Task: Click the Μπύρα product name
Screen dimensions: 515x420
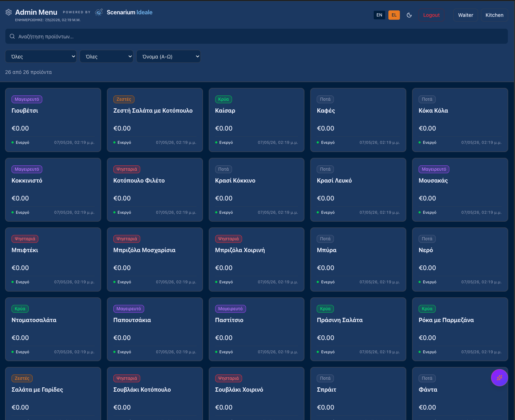Action: click(327, 250)
